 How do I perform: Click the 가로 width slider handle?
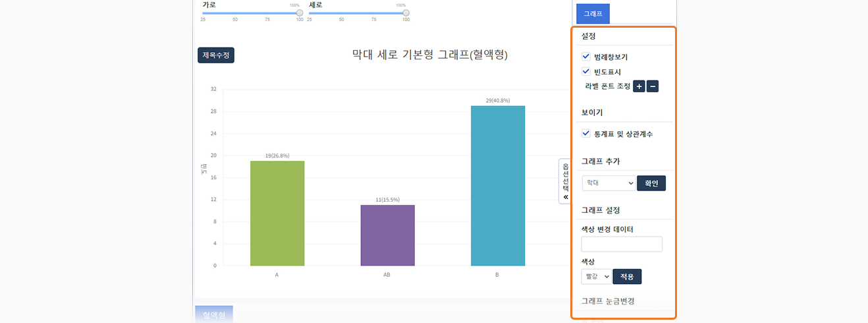tap(300, 13)
